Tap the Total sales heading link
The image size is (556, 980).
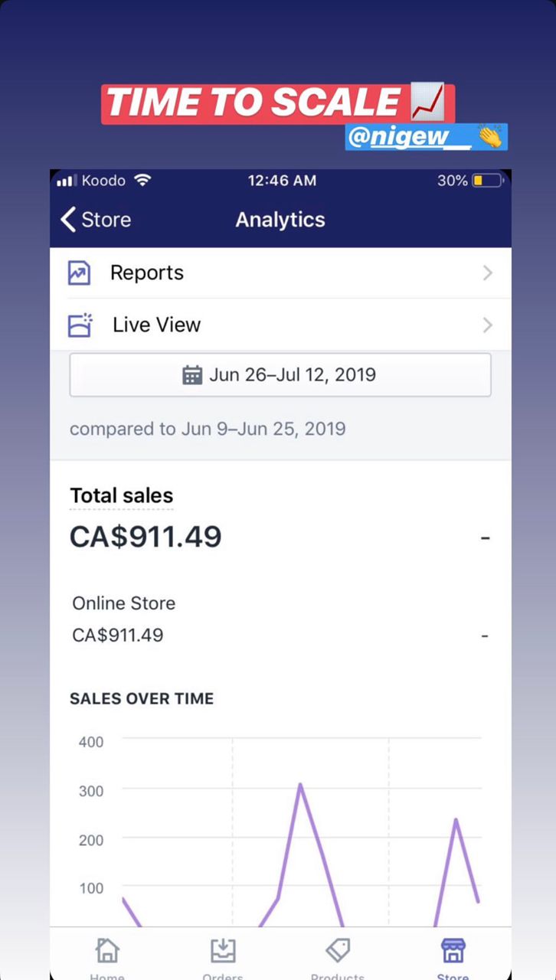coord(121,495)
